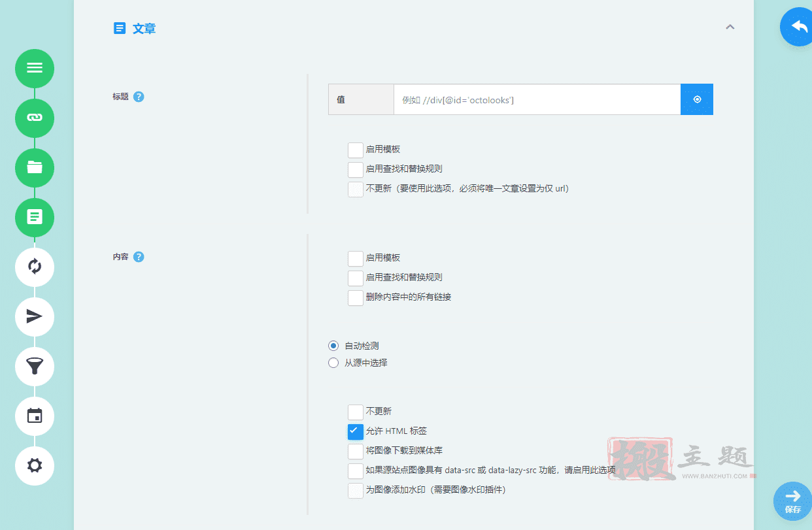812x530 pixels.
Task: Click the 保存 save button
Action: point(793,501)
